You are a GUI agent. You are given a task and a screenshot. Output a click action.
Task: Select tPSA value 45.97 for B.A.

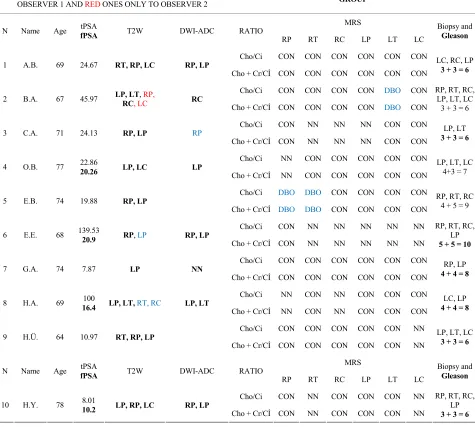(89, 99)
